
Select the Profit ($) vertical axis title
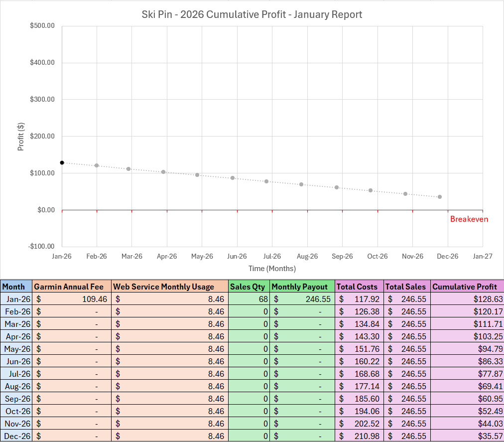pos(21,137)
